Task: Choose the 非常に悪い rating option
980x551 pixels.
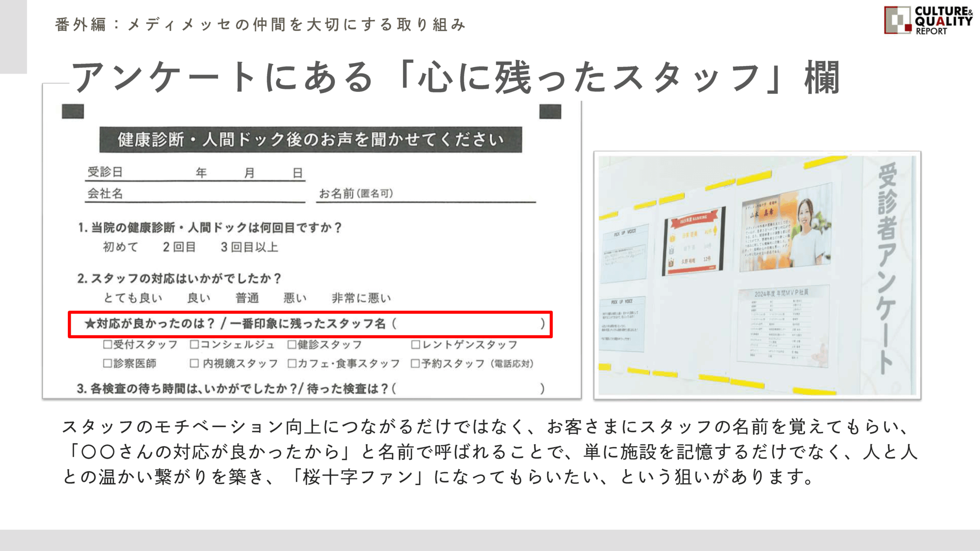Action: pyautogui.click(x=361, y=298)
